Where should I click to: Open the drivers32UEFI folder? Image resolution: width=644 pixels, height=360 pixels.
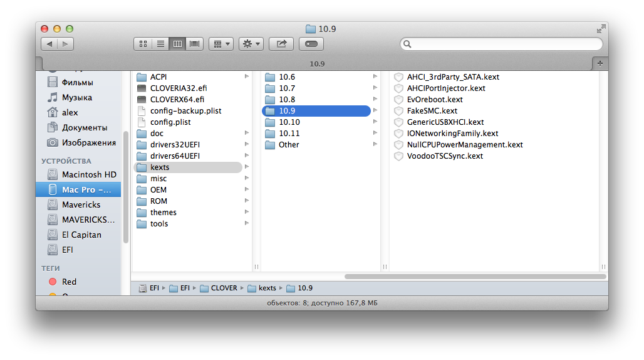pos(175,145)
